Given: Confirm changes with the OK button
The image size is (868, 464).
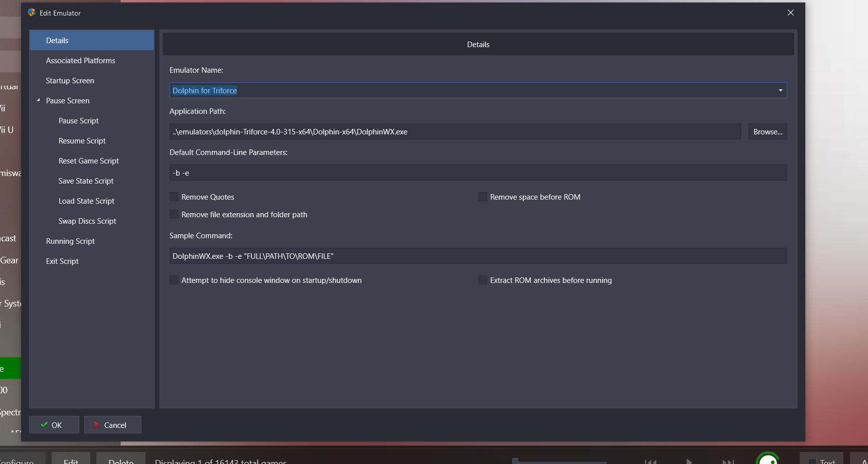Looking at the screenshot, I should (x=54, y=424).
